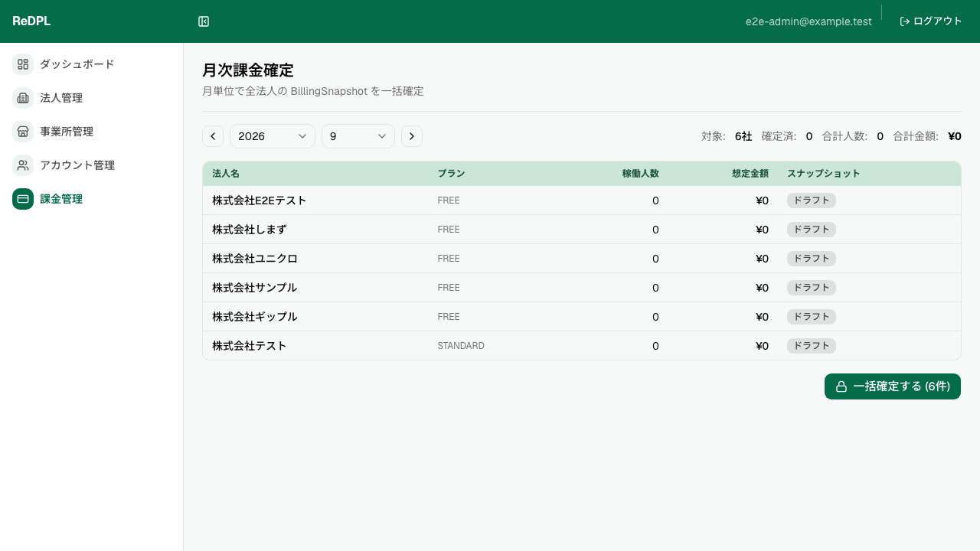Select the 株式会社E2Eテスト row name
This screenshot has width=980, height=551.
coord(260,201)
